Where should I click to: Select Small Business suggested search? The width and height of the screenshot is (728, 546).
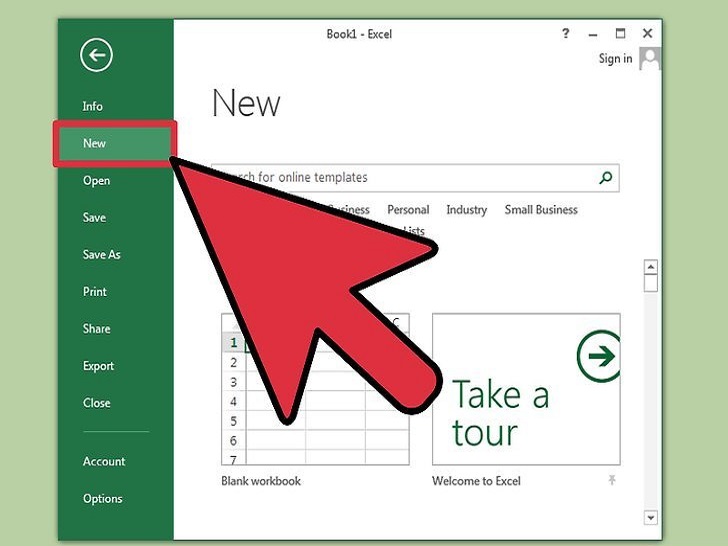[x=541, y=210]
